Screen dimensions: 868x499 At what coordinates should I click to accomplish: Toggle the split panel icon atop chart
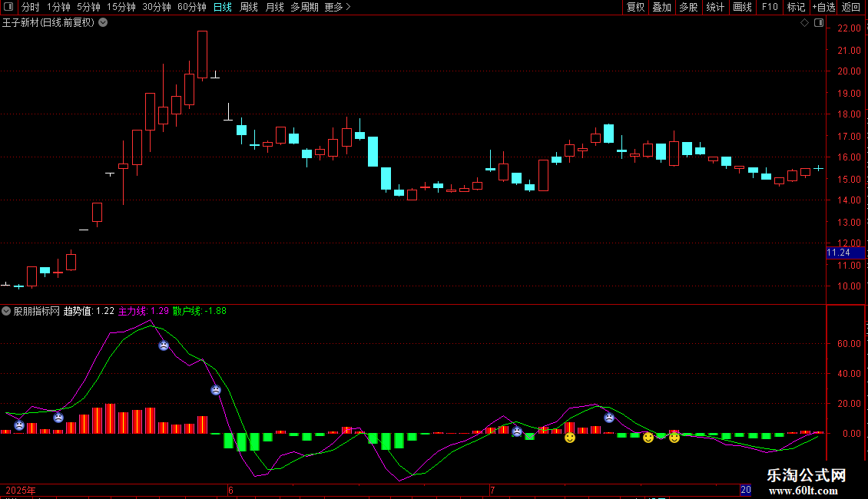[x=819, y=23]
